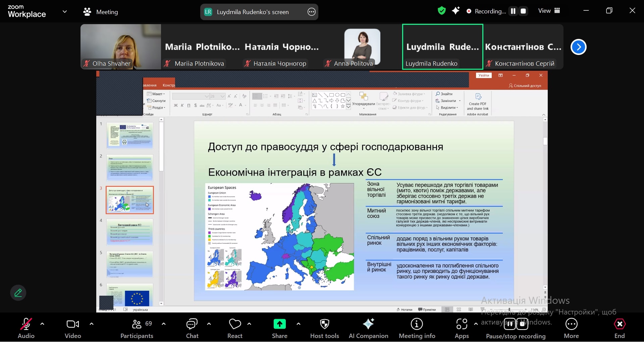Click the annotate pencil icon
Image resolution: width=644 pixels, height=342 pixels.
click(18, 293)
